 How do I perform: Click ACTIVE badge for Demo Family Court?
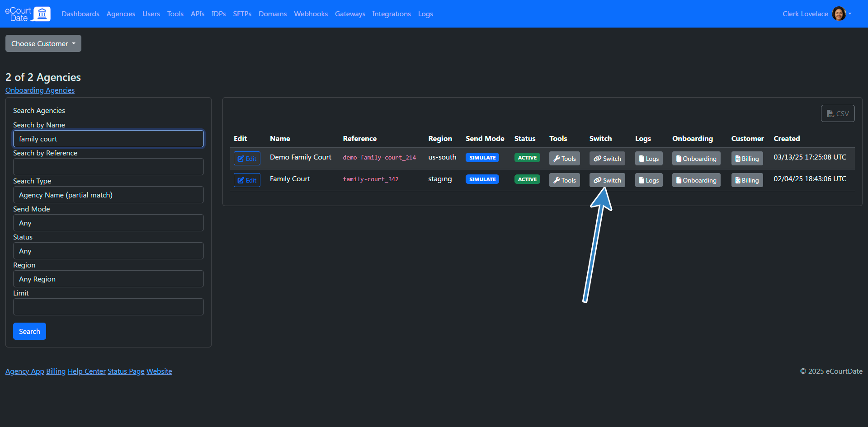(x=527, y=158)
